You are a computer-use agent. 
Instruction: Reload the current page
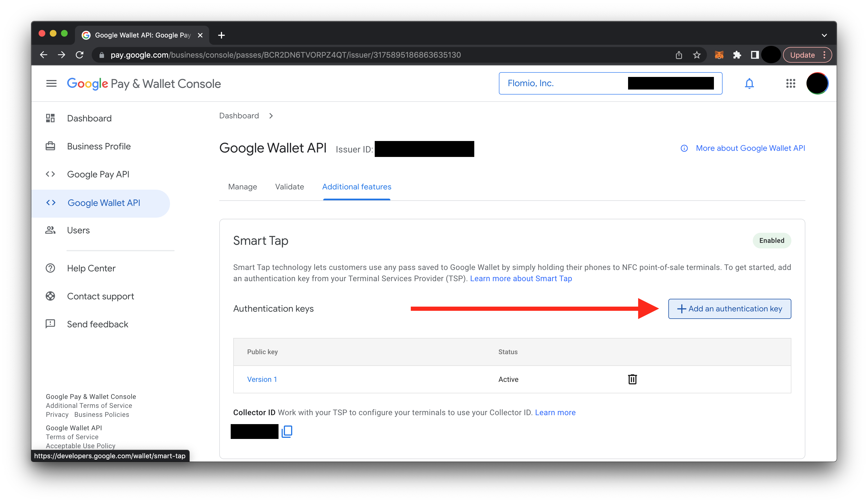pyautogui.click(x=80, y=55)
